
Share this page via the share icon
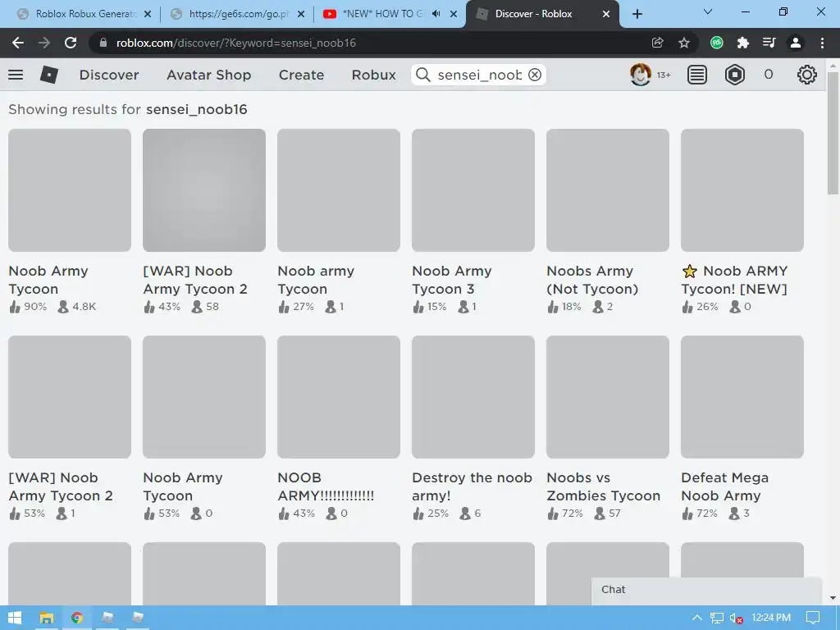click(657, 43)
